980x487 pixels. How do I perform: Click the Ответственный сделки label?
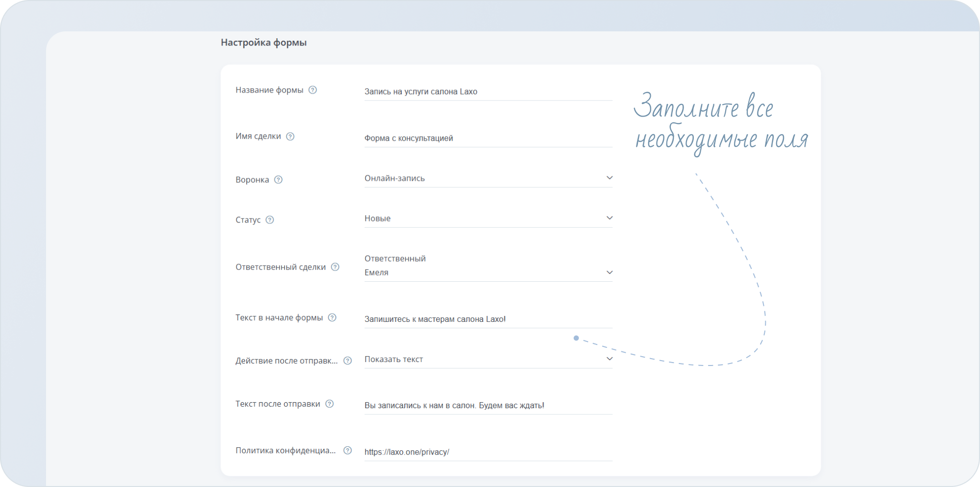(280, 267)
